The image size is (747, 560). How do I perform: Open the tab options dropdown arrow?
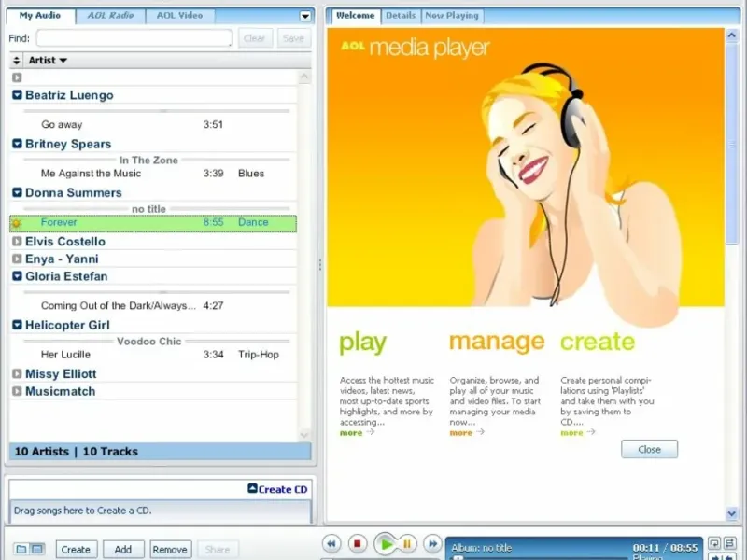point(305,16)
